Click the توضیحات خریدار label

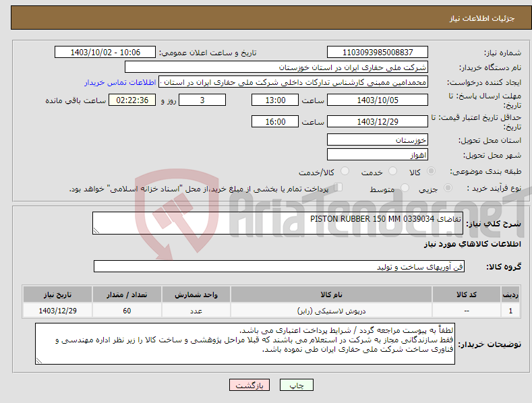pos(490,344)
